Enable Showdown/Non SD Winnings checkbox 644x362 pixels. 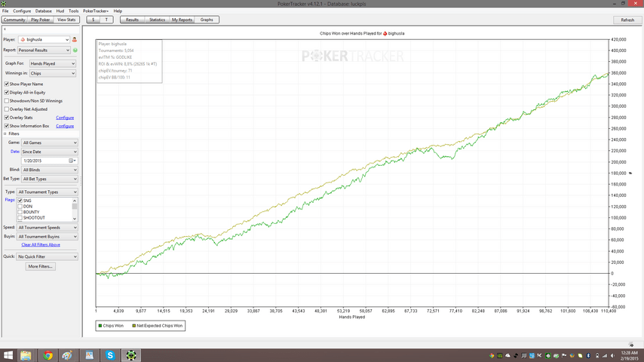tap(7, 100)
